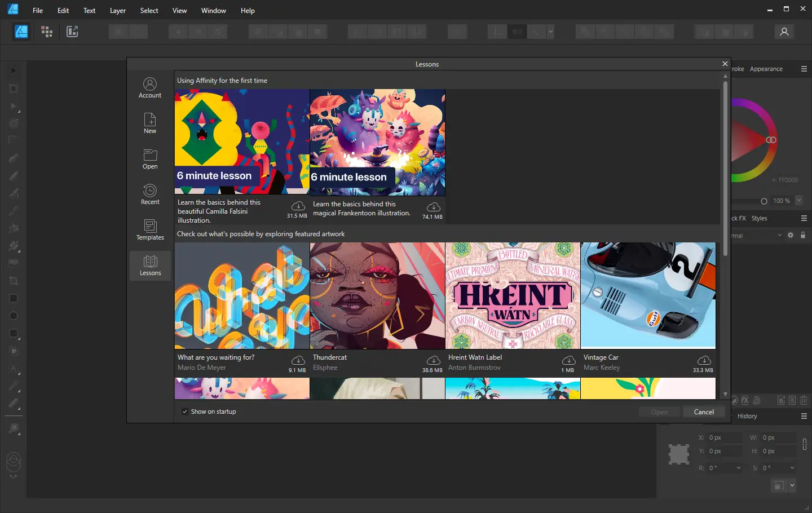Click the layer lock icon in Layers panel
812x513 pixels.
tap(803, 235)
